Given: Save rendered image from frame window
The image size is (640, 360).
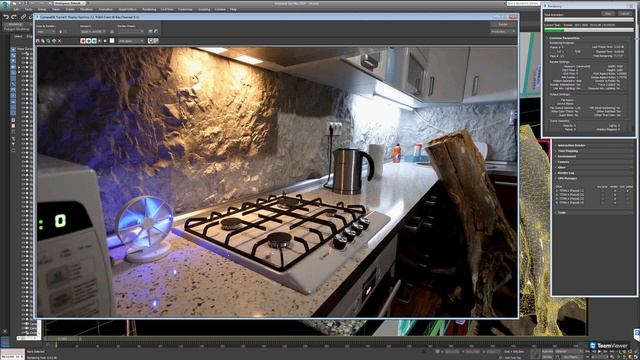Looking at the screenshot, I should [x=38, y=41].
